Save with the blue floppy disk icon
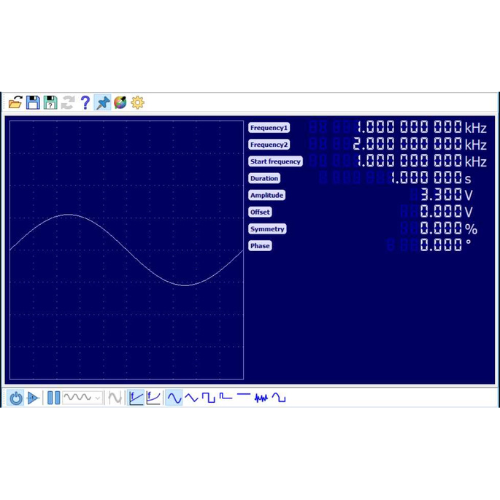Image resolution: width=500 pixels, height=500 pixels. point(33,102)
